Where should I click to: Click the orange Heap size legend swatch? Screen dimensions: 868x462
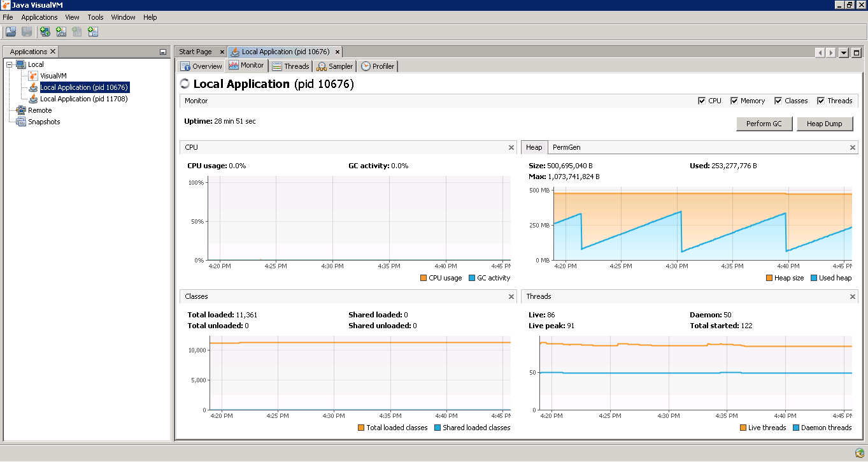(769, 278)
